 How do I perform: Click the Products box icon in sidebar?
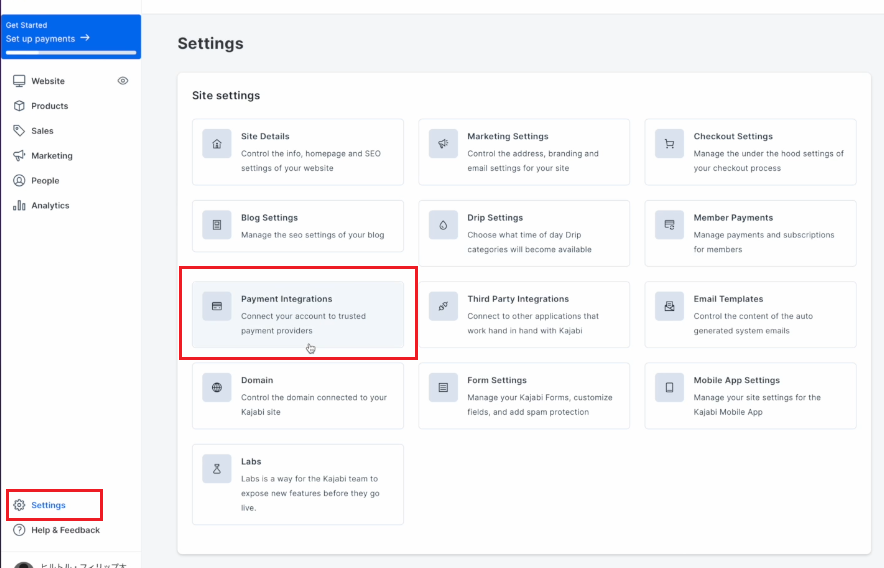19,106
